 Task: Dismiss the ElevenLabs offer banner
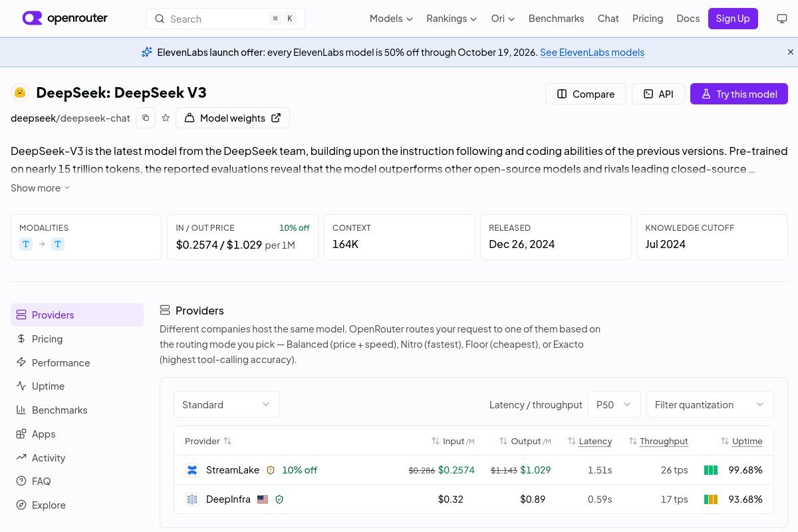(x=791, y=52)
